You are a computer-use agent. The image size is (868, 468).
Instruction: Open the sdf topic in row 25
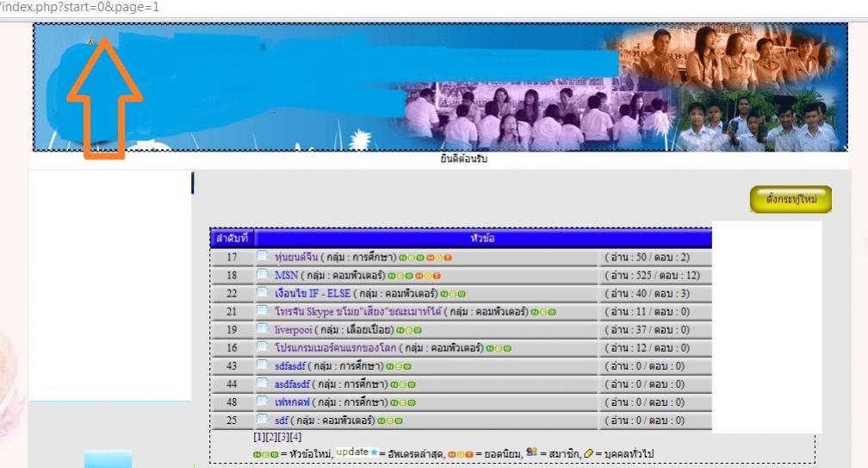pos(282,421)
